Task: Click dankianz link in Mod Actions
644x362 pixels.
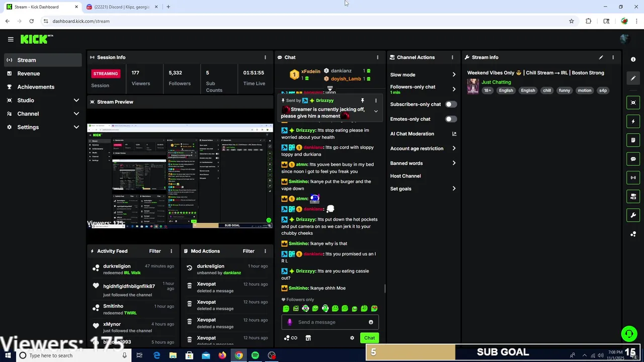Action: [x=232, y=273]
